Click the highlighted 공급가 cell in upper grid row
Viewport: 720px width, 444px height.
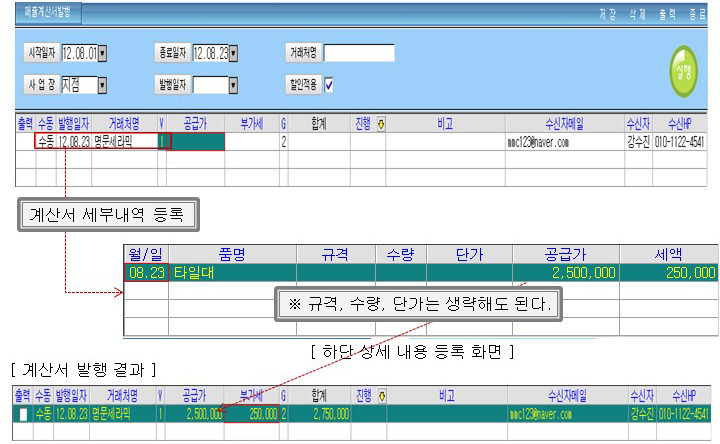[196, 141]
